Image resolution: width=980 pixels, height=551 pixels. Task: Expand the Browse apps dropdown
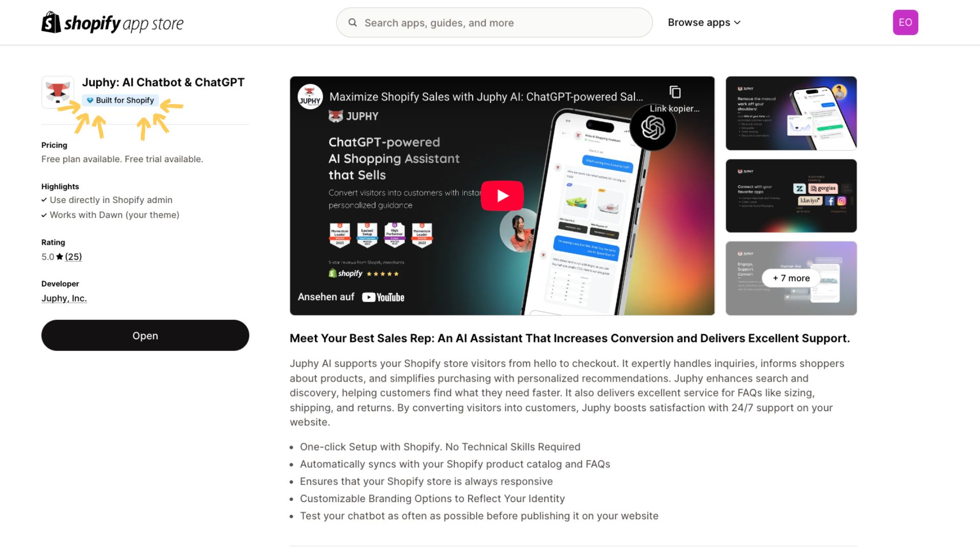[704, 22]
